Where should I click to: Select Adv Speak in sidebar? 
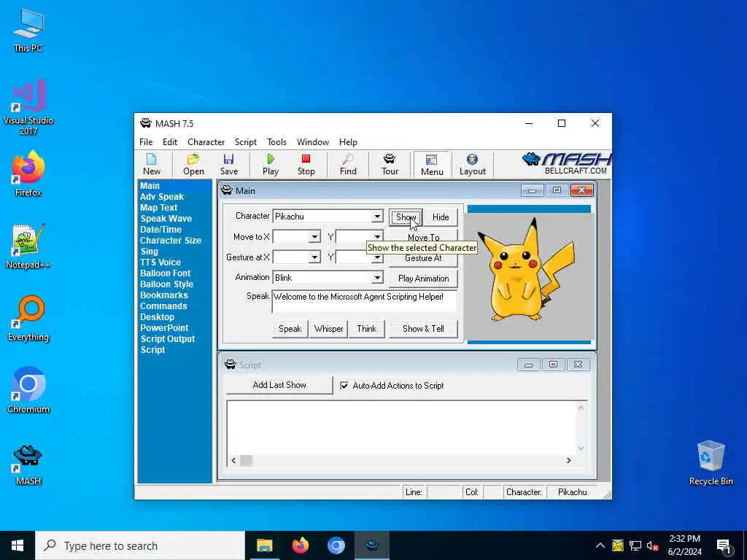[162, 197]
